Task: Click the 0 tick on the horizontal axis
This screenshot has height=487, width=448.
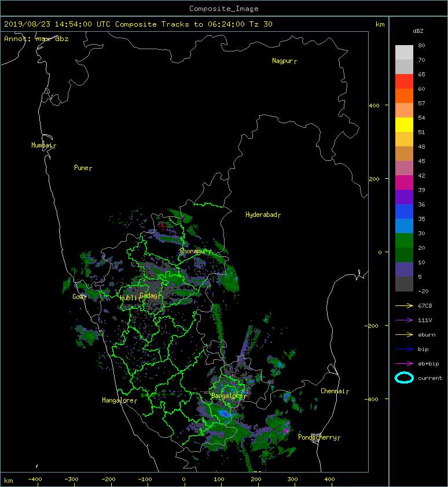Action: (x=183, y=479)
